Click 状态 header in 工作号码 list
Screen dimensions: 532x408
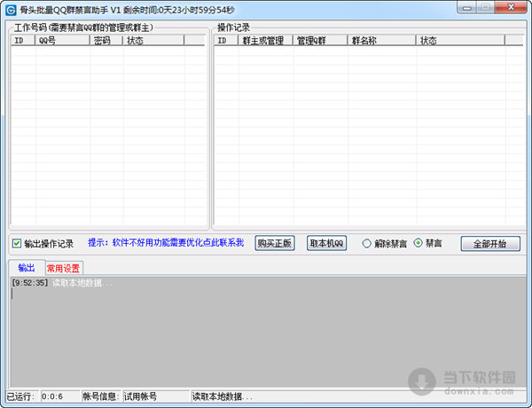[153, 41]
